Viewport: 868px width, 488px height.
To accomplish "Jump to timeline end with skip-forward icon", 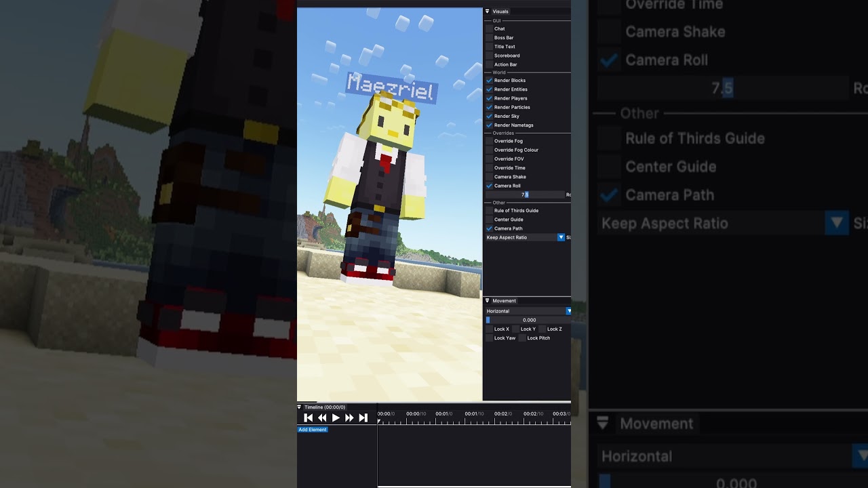I will [x=363, y=418].
